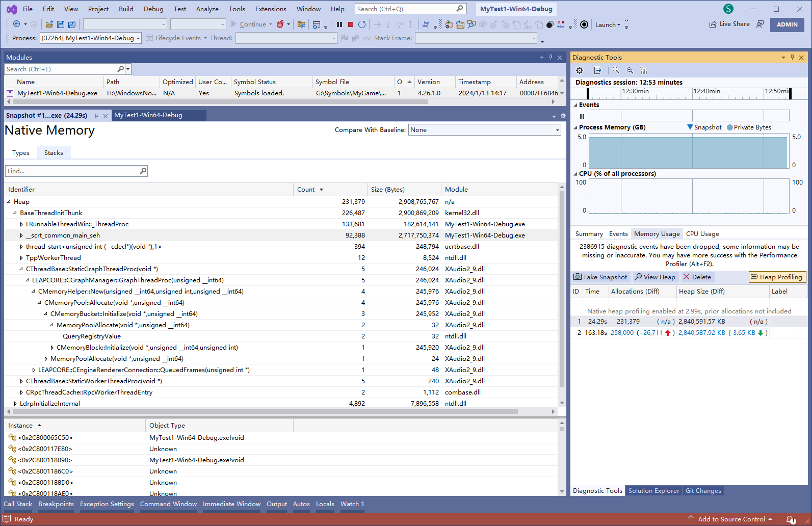Open the 258,090 allocations link
Image resolution: width=812 pixels, height=526 pixels.
click(x=622, y=332)
